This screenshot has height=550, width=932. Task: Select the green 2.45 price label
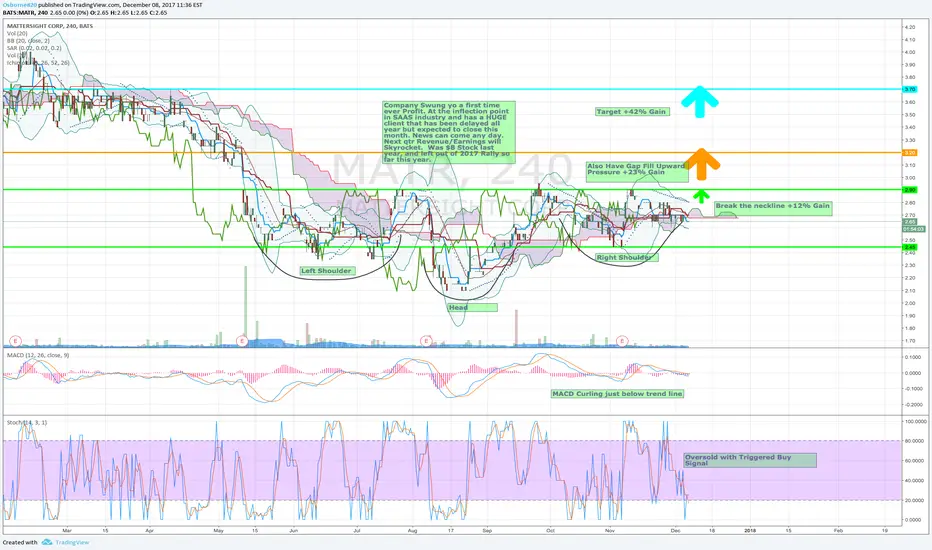pos(910,247)
